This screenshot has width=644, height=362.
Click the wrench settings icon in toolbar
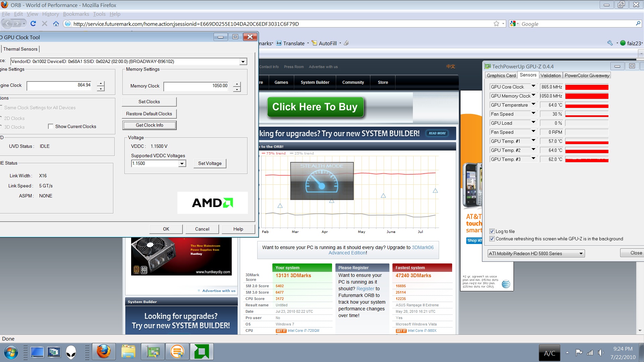(x=610, y=43)
